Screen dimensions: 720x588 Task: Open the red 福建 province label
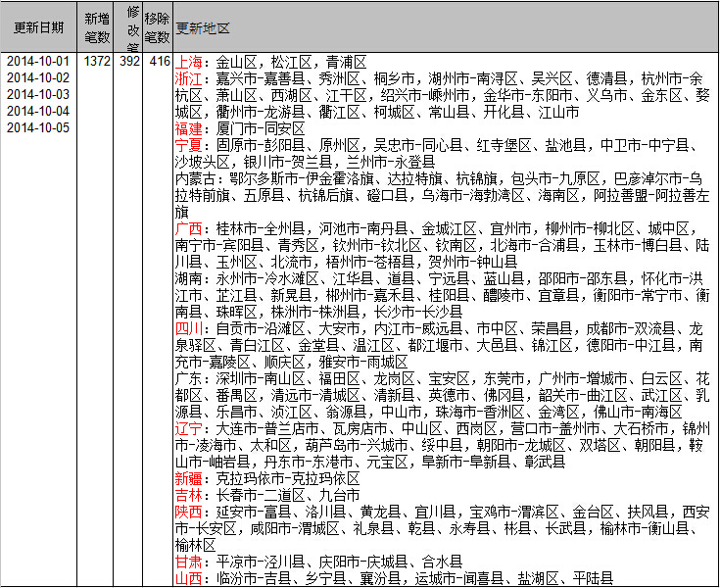coord(188,128)
